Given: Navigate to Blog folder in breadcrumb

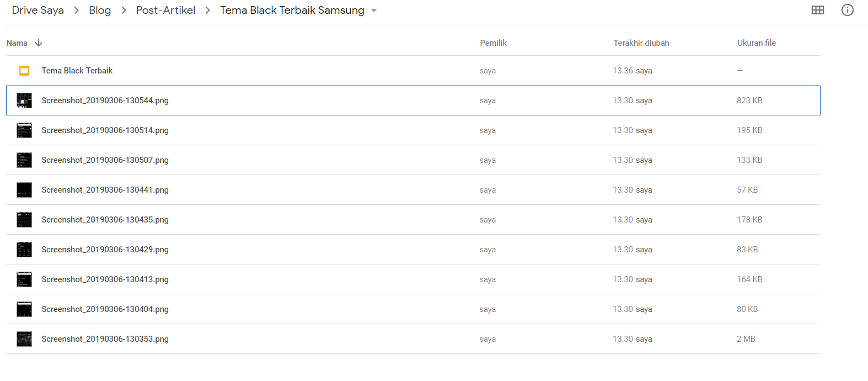Looking at the screenshot, I should pos(100,10).
